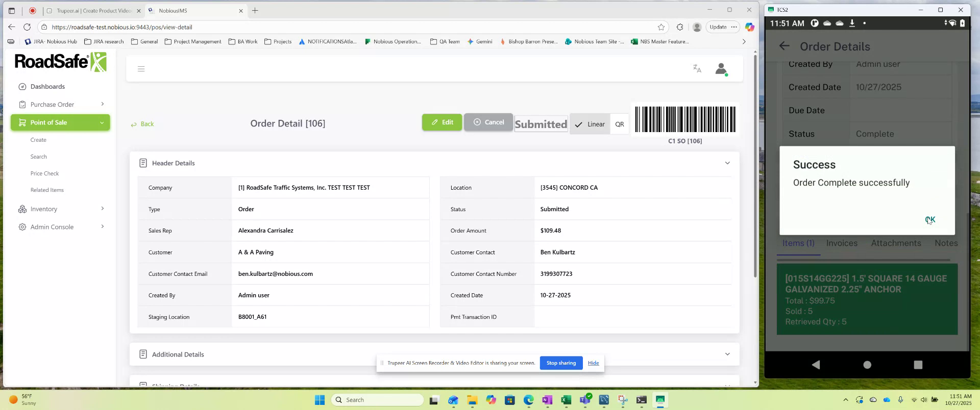This screenshot has height=410, width=980.
Task: Expand the Purchase Order menu
Action: (61, 104)
